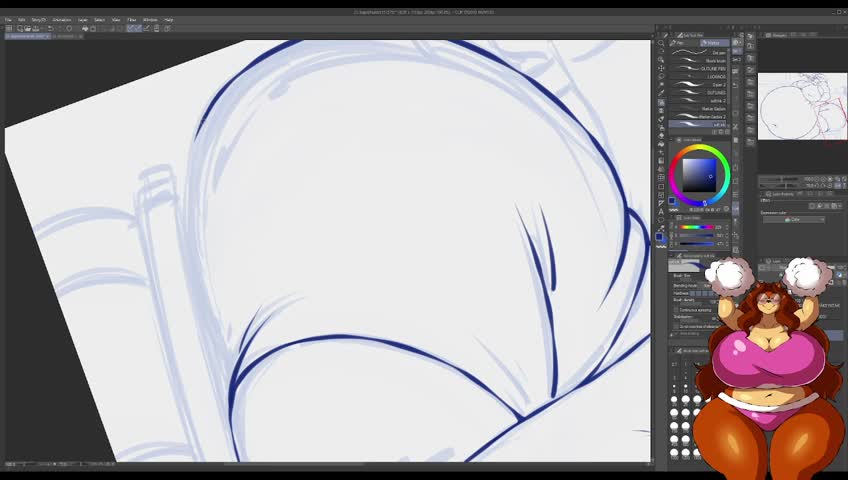The image size is (848, 480).
Task: Switch to the second open canvas tab
Action: (68, 36)
